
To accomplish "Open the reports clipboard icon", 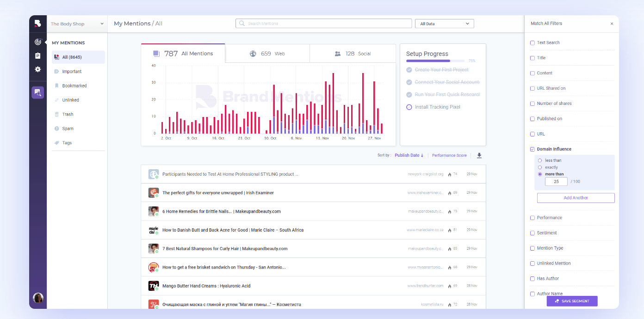I will coord(38,55).
